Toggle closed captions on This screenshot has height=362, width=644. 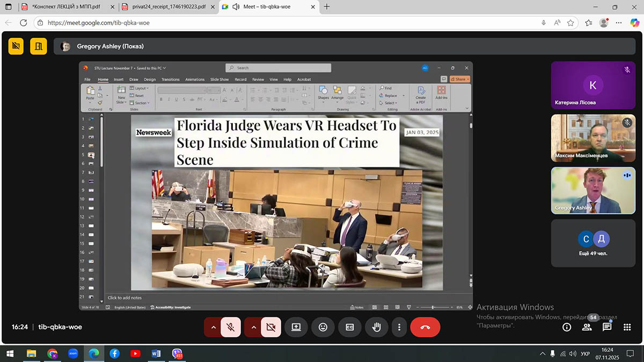pos(350,327)
